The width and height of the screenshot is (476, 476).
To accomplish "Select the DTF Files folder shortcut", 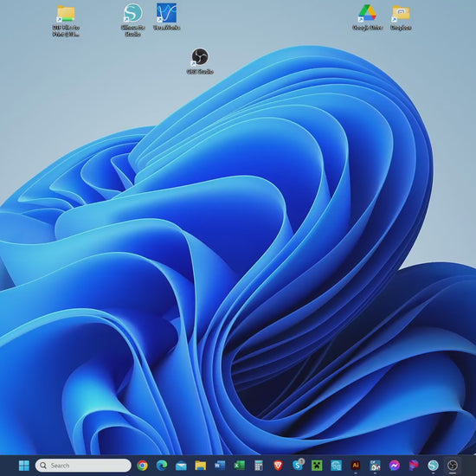I will click(x=66, y=21).
